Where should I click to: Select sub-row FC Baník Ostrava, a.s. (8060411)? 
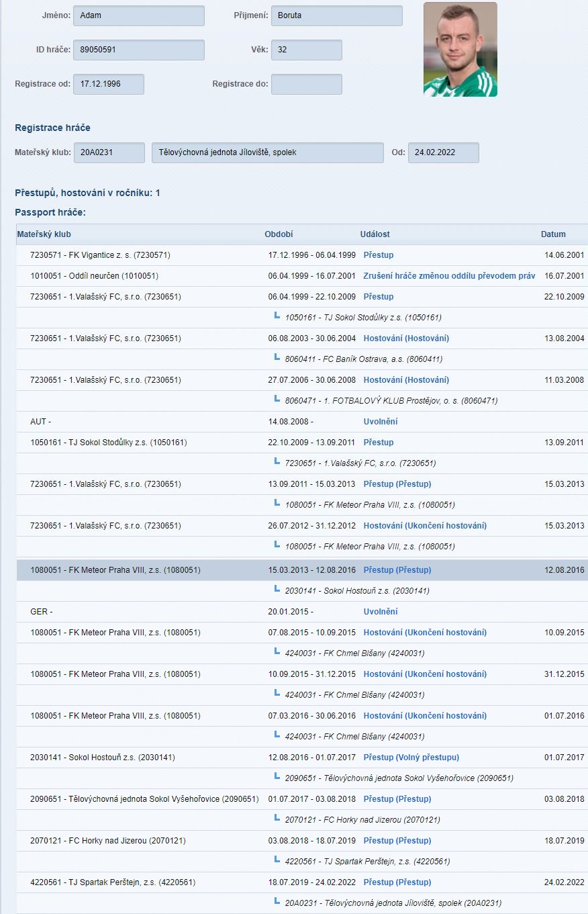[x=302, y=359]
